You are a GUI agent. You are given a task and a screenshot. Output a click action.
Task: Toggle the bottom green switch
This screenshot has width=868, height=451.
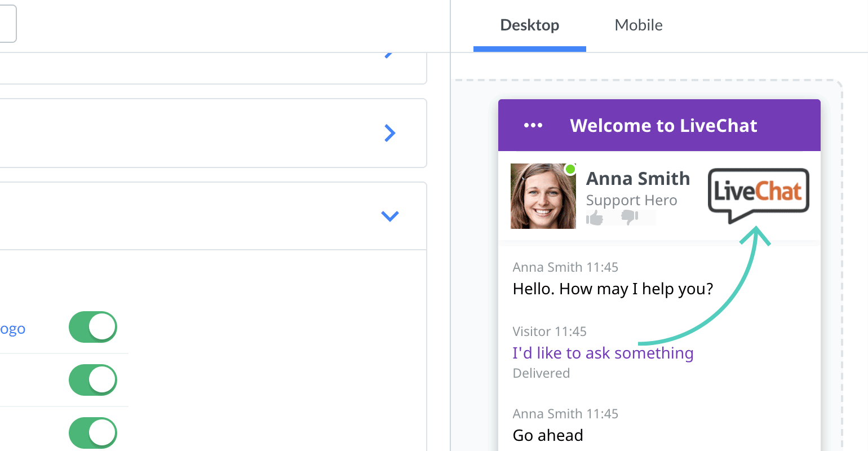93,433
